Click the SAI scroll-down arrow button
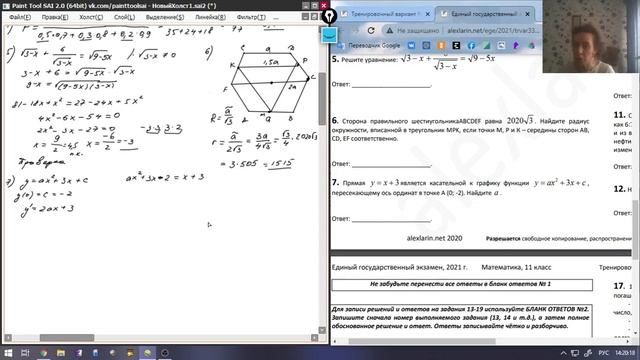This screenshot has height=360, width=640. coord(322,330)
